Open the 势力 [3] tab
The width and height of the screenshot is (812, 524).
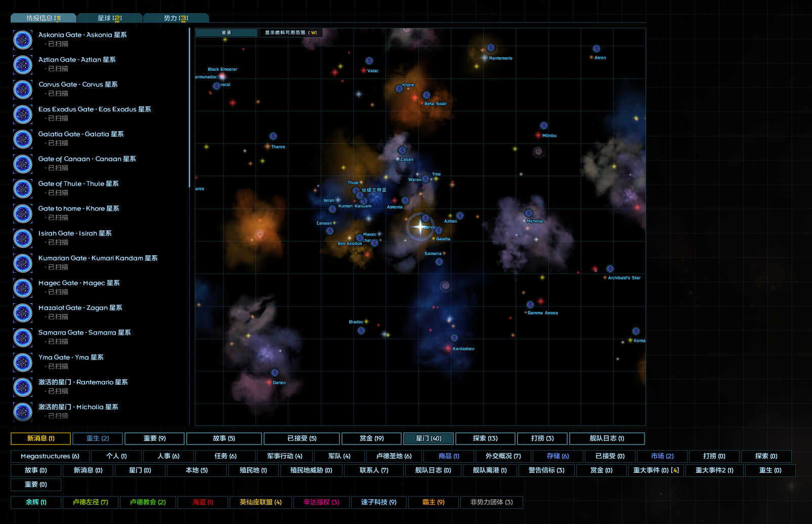tap(176, 18)
